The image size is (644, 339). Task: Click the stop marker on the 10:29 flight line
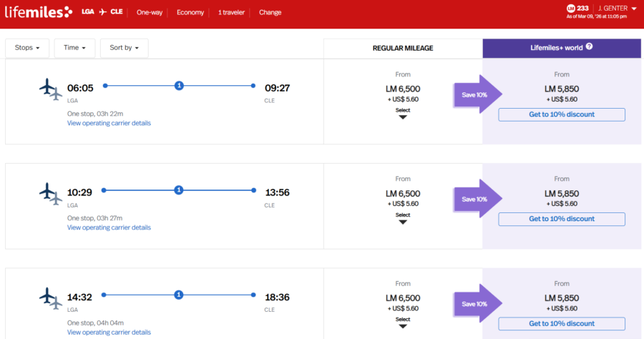tap(179, 190)
